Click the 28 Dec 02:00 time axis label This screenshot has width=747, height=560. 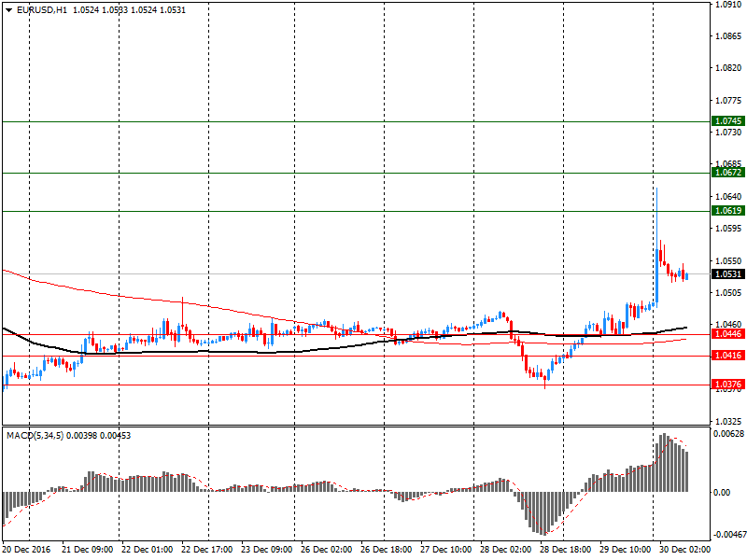(x=506, y=550)
